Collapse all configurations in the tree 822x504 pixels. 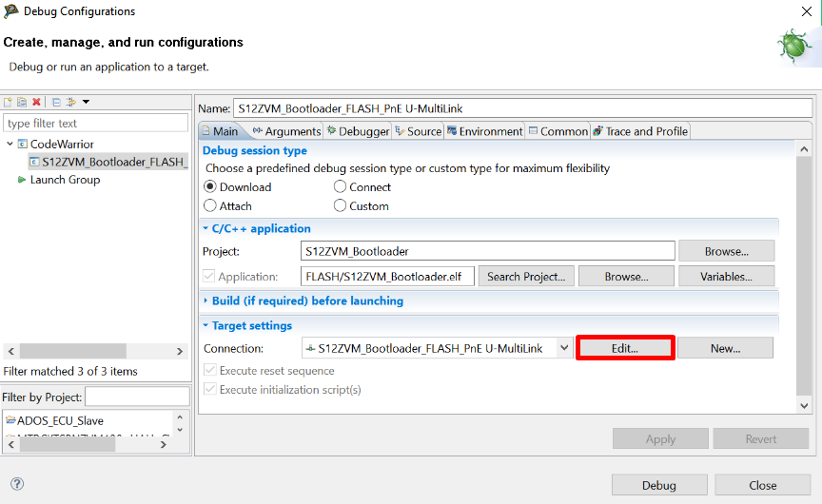pos(56,102)
